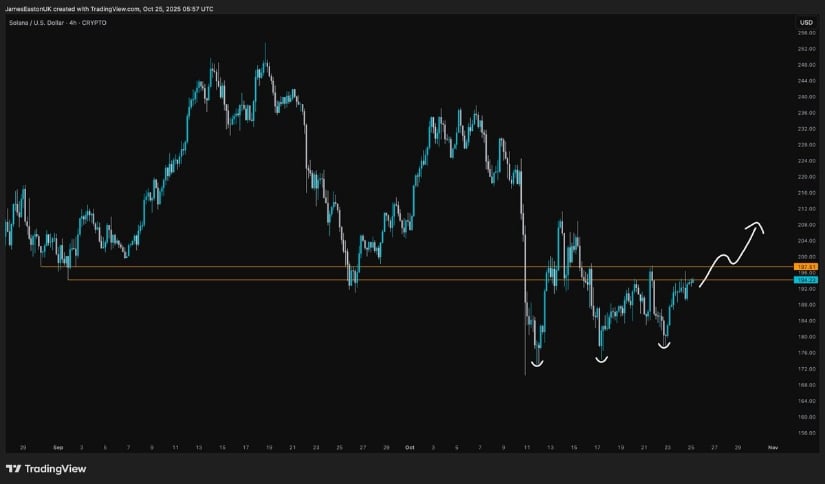Click the TradingView logo in bottom-left

(46, 468)
